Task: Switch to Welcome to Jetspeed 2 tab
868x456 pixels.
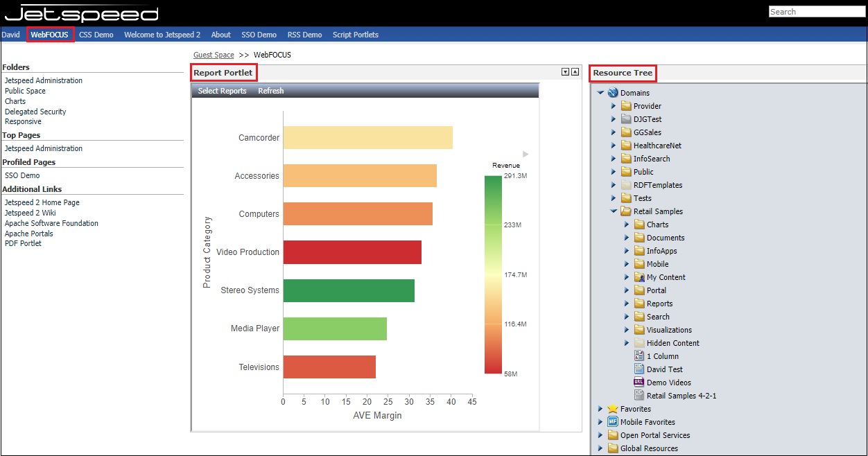Action: pyautogui.click(x=162, y=35)
